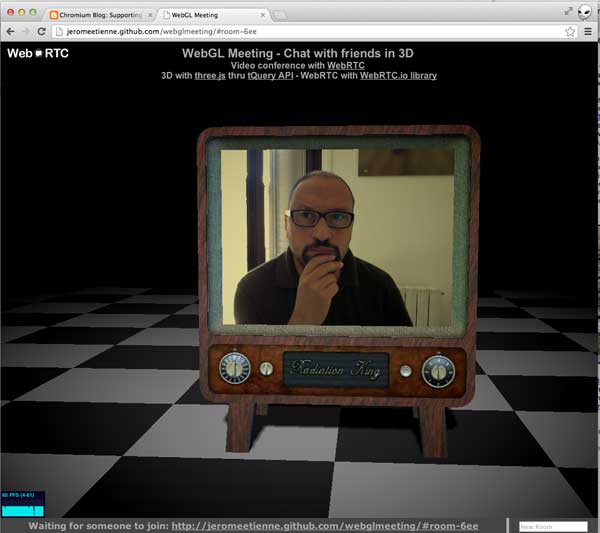Click the WebRTC logo in the page corner
Screen dimensions: 600x533
coord(38,53)
